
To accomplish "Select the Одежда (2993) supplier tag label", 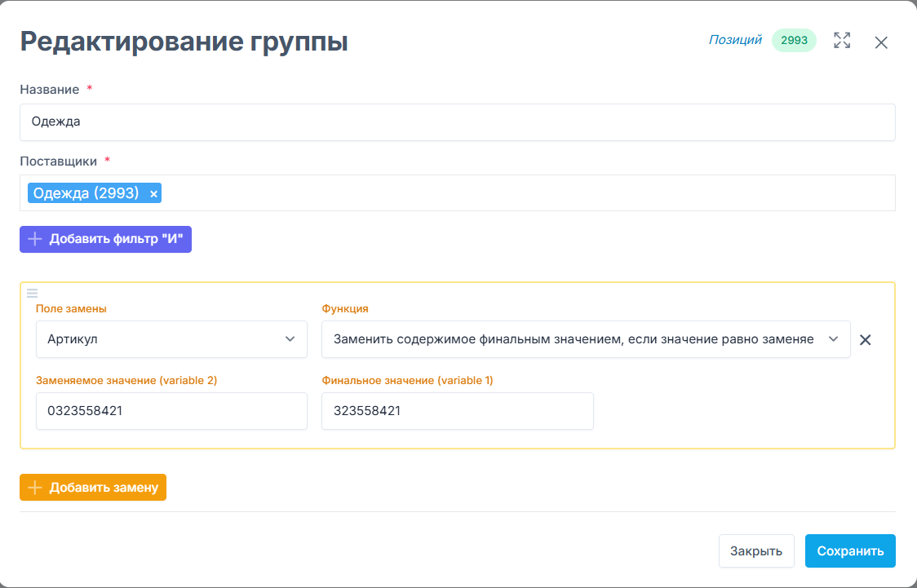I will pyautogui.click(x=86, y=193).
